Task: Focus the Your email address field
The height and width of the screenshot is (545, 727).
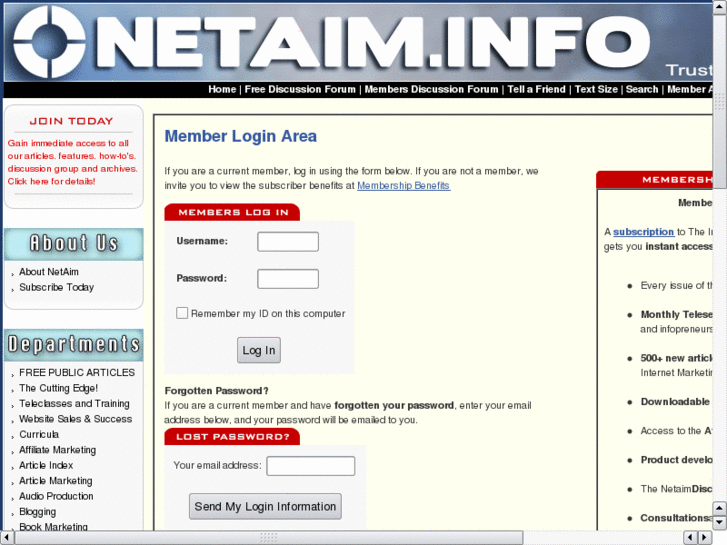Action: coord(311,466)
